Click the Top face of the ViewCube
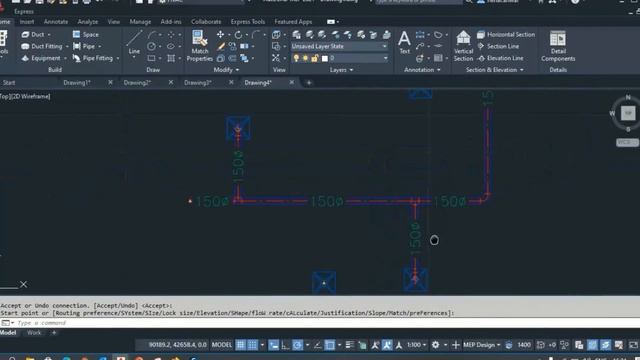This screenshot has width=640, height=360. click(628, 113)
